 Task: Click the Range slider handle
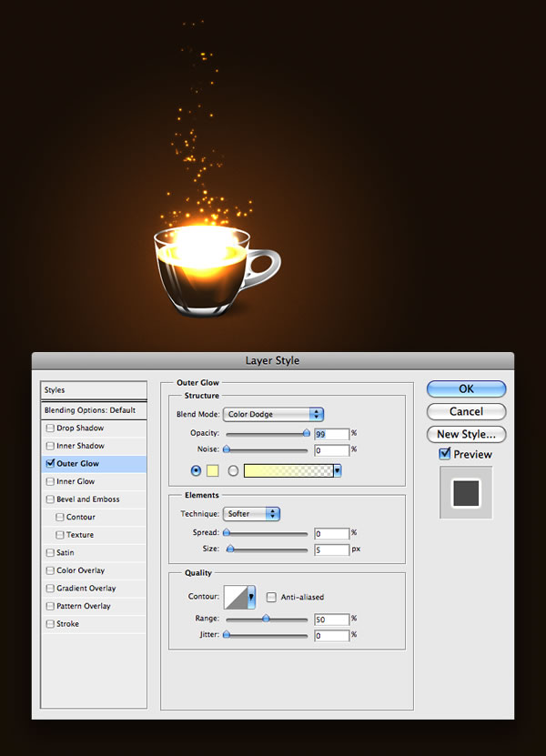pyautogui.click(x=266, y=619)
